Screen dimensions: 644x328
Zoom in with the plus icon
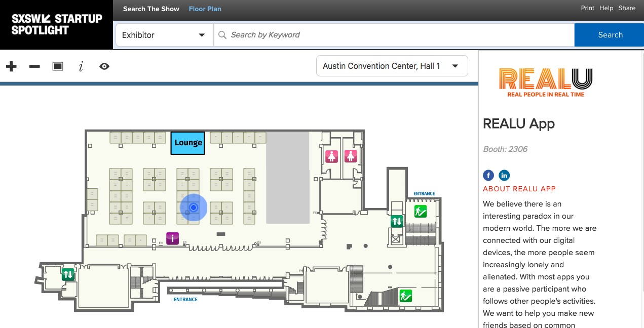11,66
